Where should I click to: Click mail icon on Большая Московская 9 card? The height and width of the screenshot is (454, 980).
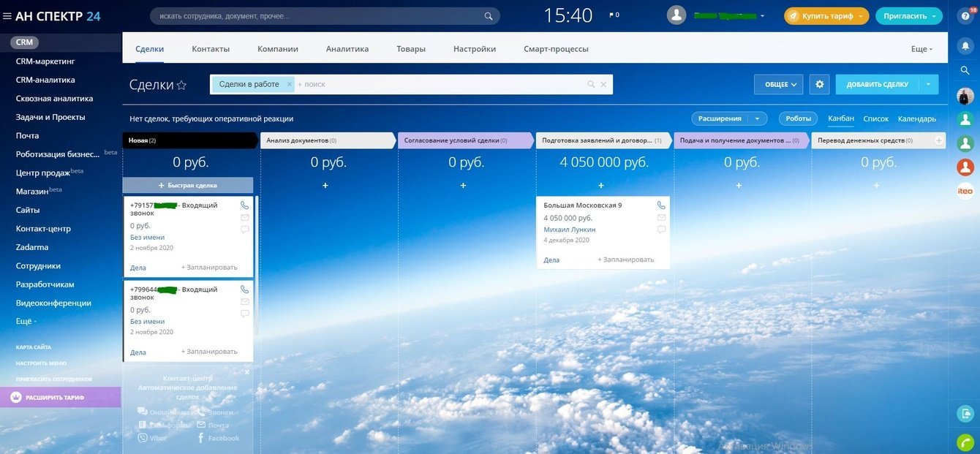point(661,217)
